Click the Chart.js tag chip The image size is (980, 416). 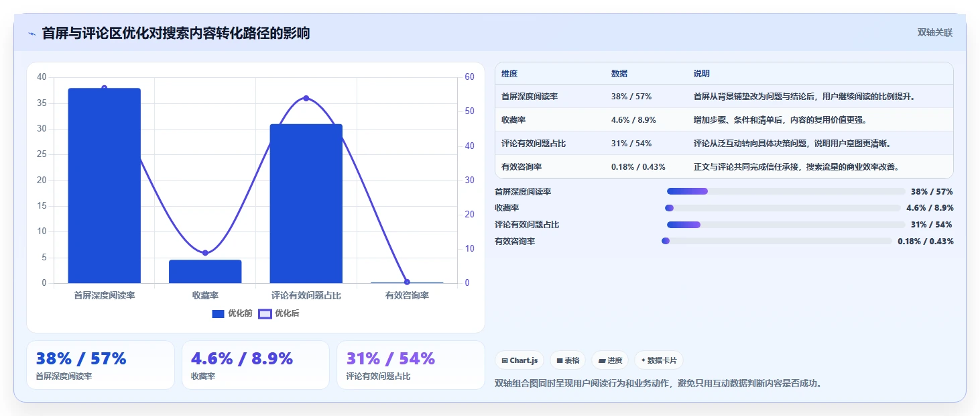(x=519, y=360)
